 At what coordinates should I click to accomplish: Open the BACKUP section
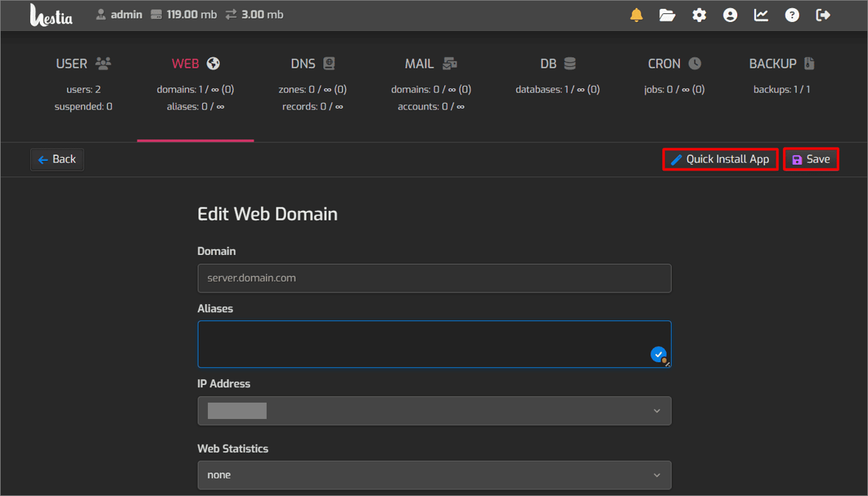pyautogui.click(x=781, y=63)
